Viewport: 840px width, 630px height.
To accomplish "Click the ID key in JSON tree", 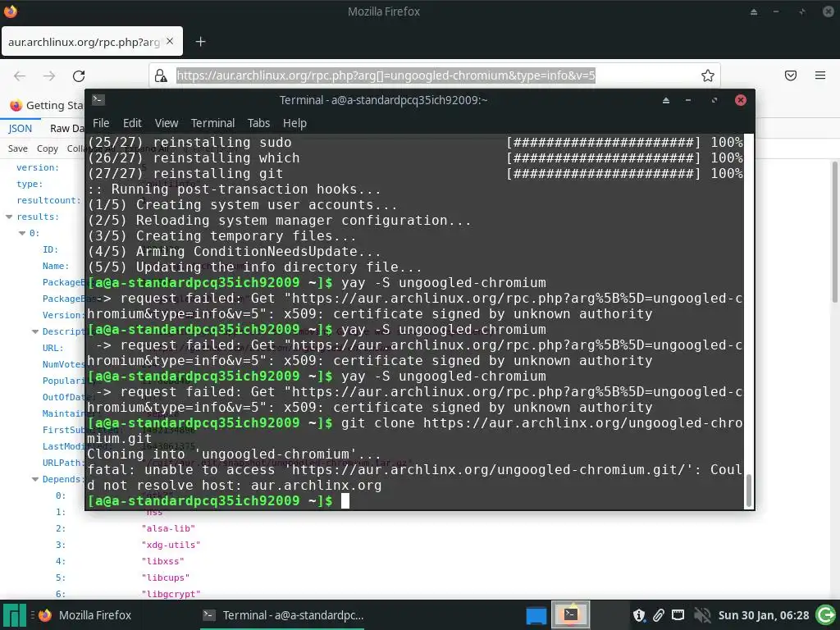I will (50, 249).
